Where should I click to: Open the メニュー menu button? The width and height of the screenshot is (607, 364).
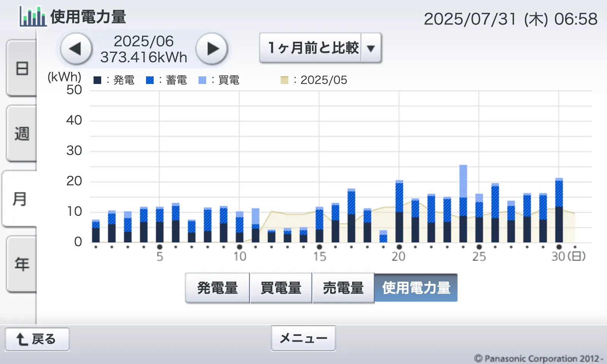(x=303, y=338)
